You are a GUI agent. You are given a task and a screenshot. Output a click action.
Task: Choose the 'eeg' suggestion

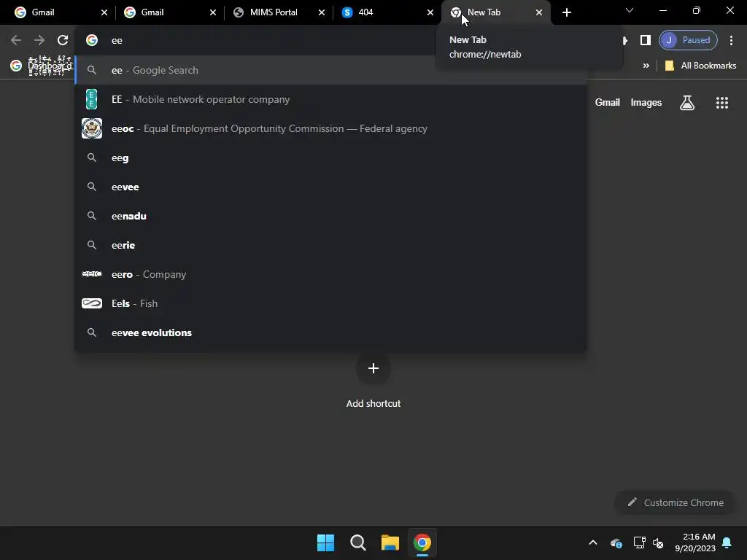click(330, 157)
